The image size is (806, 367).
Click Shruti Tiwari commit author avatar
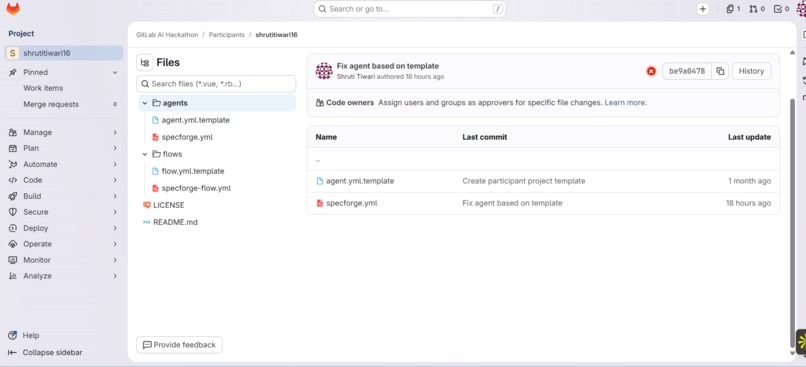coord(324,71)
